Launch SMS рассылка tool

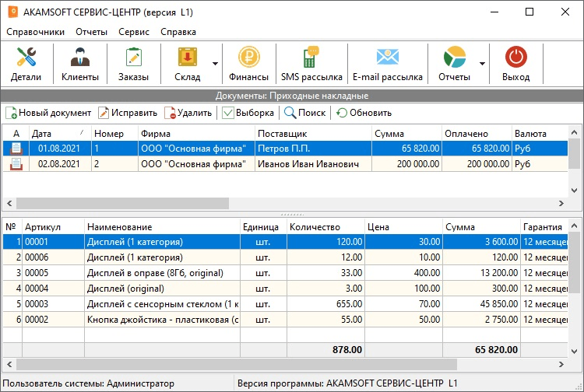coord(311,64)
